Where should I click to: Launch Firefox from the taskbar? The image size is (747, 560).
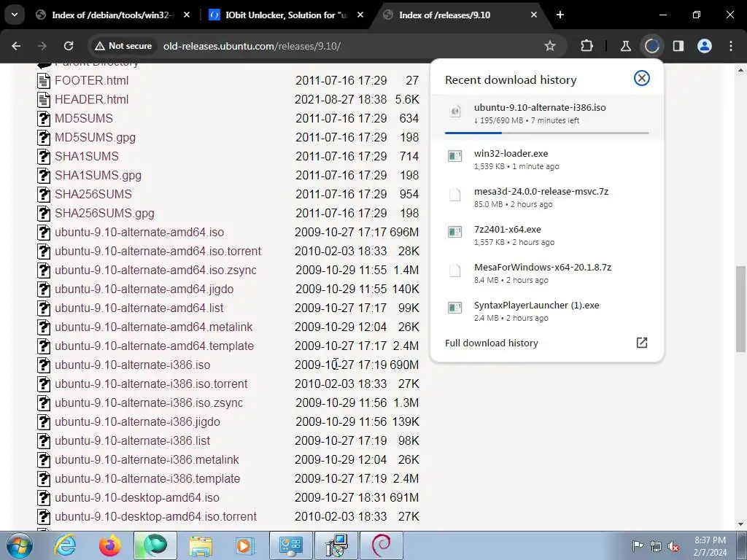coord(110,545)
